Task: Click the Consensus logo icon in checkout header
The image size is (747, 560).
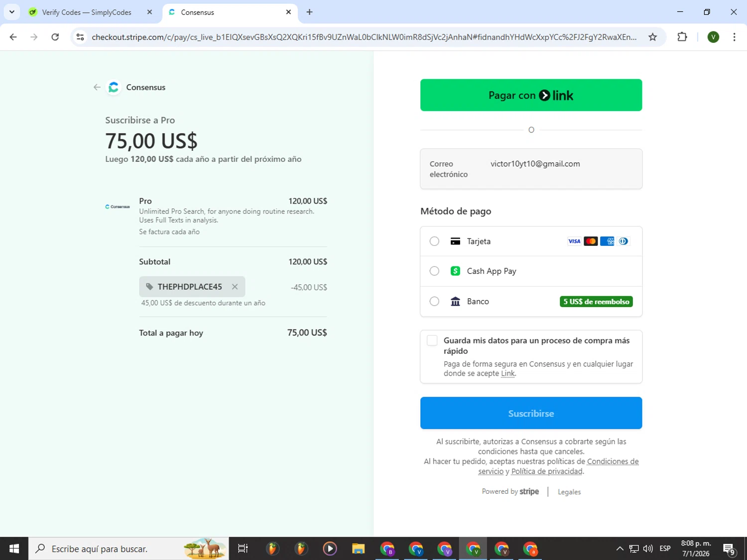Action: click(x=114, y=87)
